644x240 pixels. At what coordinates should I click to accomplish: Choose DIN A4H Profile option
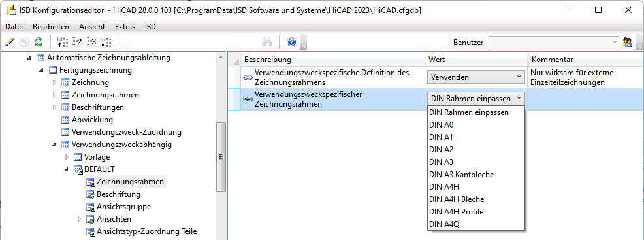pyautogui.click(x=476, y=212)
